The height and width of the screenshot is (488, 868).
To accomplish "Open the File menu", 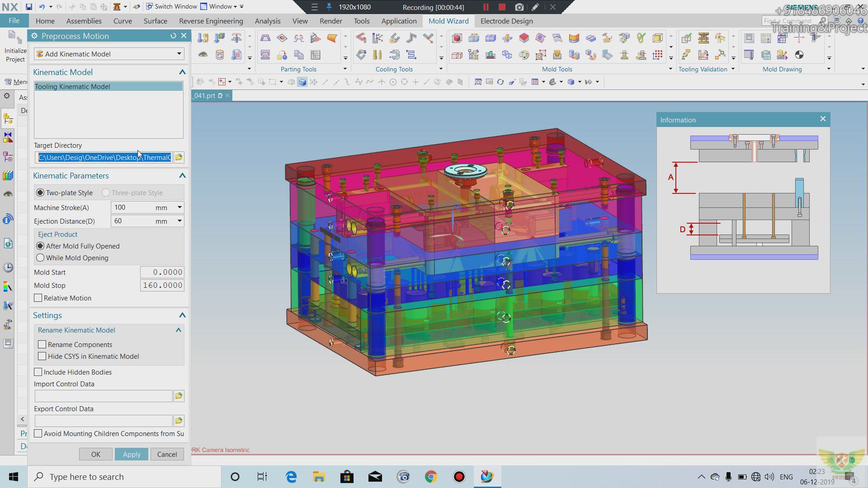I will pos(14,21).
